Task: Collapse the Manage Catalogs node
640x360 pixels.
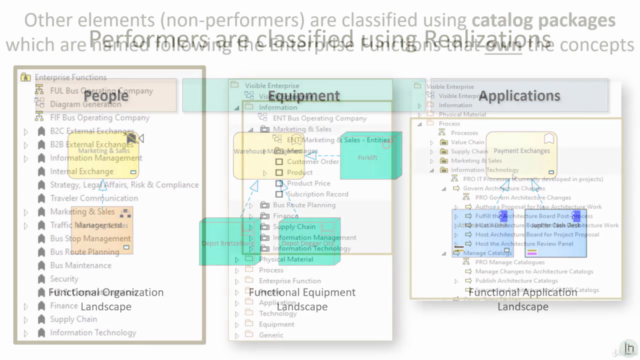Action: 444,253
